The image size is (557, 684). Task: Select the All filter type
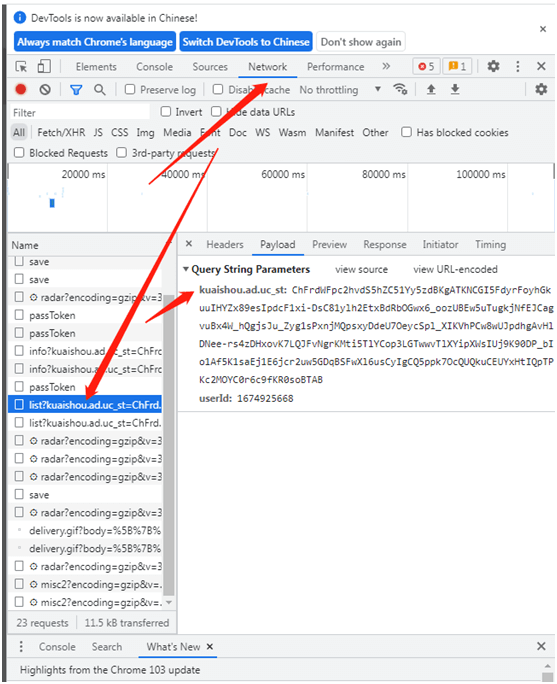click(x=19, y=133)
